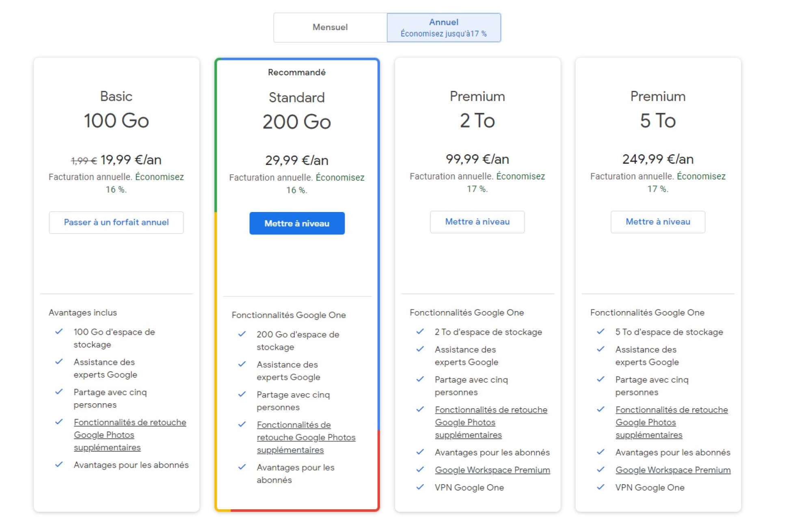Switch to Mensuel billing tab
The image size is (812, 517).
330,27
